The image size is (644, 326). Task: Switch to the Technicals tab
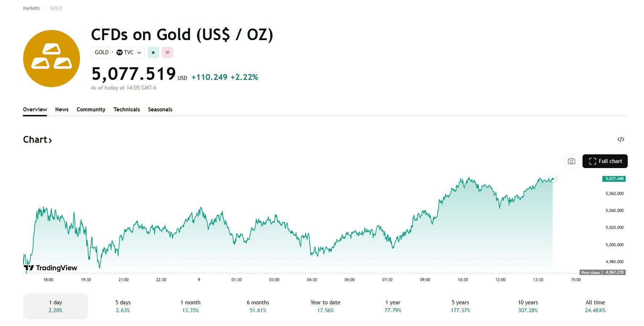pyautogui.click(x=127, y=110)
